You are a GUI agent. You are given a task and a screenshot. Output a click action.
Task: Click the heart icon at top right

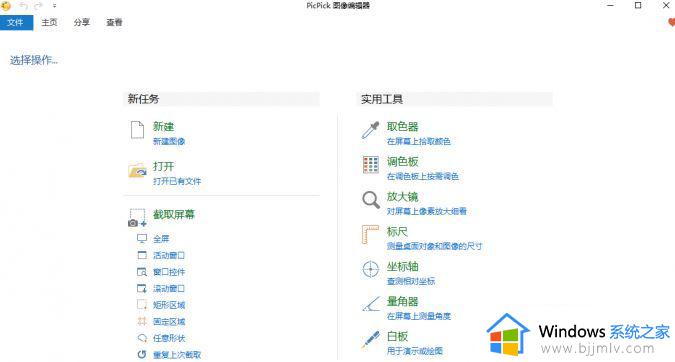pyautogui.click(x=671, y=22)
